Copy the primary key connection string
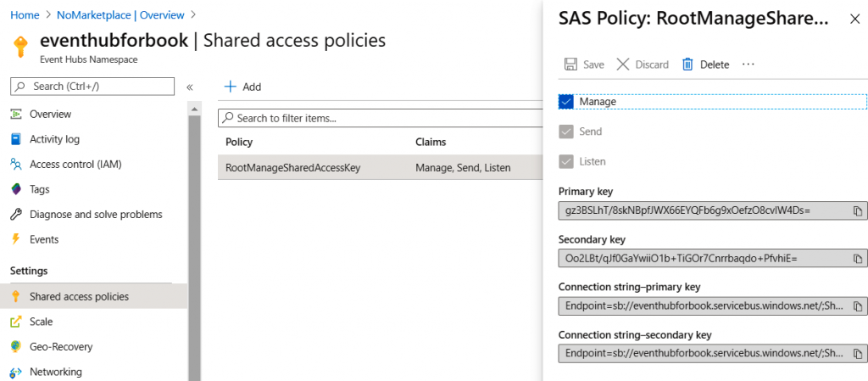Image resolution: width=868 pixels, height=381 pixels. pyautogui.click(x=858, y=305)
